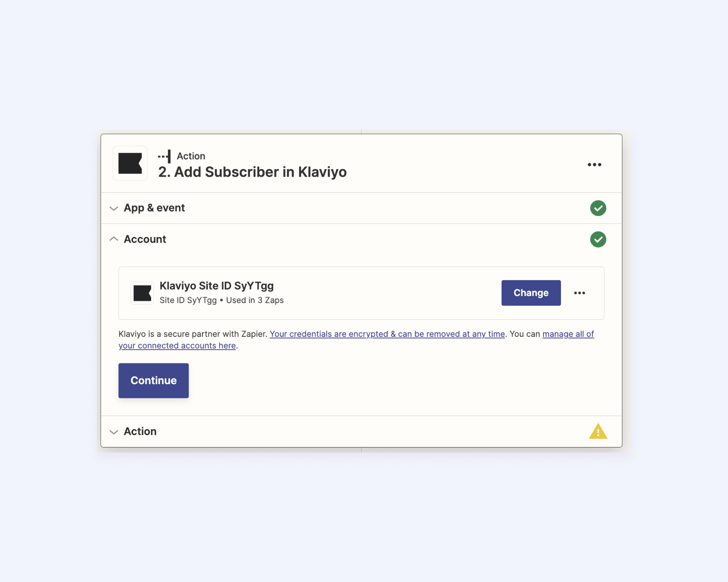
Task: Click the Action yellow warning triangle
Action: (598, 431)
